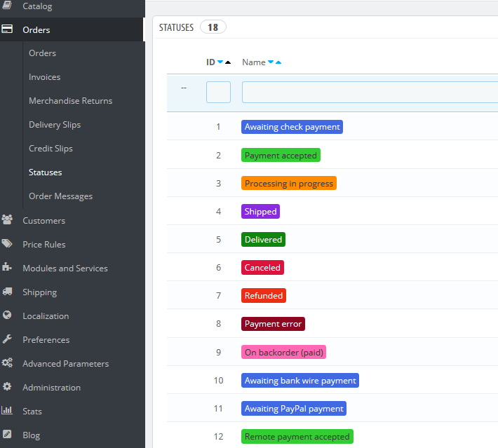Focus the ID filter input box
This screenshot has height=448, width=498.
tap(218, 93)
